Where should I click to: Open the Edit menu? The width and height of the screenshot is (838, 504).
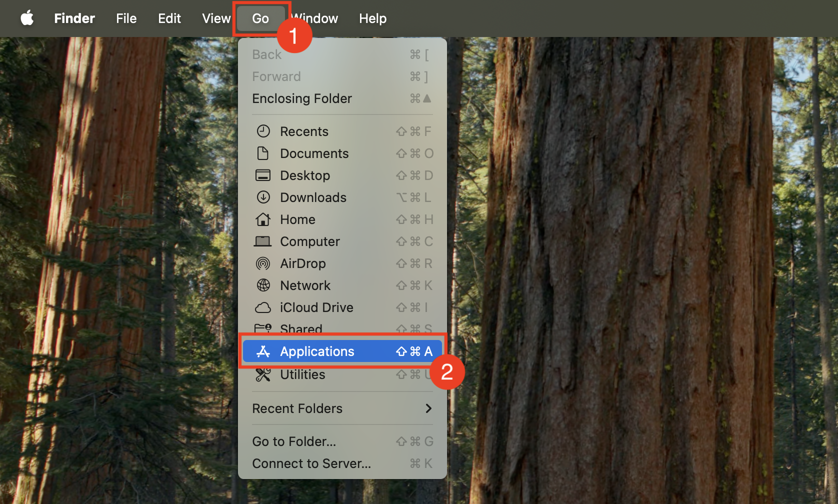[x=169, y=18]
